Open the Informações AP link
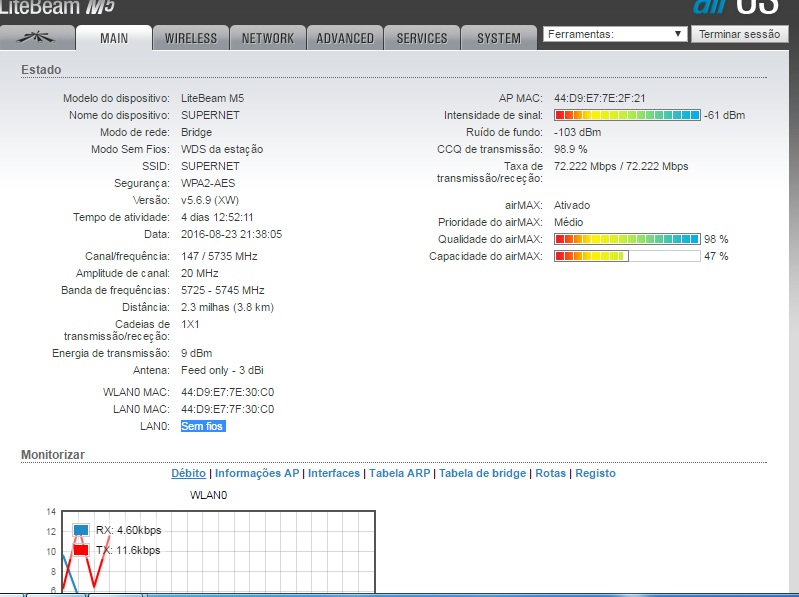Screen dimensions: 799x597 point(257,473)
